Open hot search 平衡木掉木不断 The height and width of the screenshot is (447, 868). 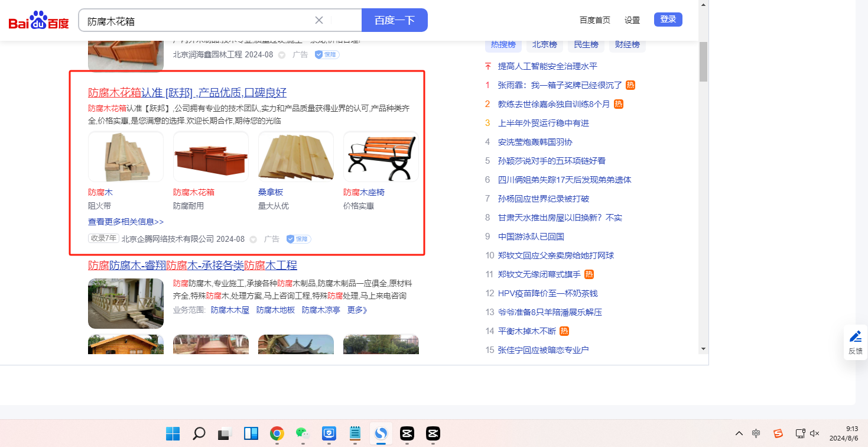coord(527,331)
